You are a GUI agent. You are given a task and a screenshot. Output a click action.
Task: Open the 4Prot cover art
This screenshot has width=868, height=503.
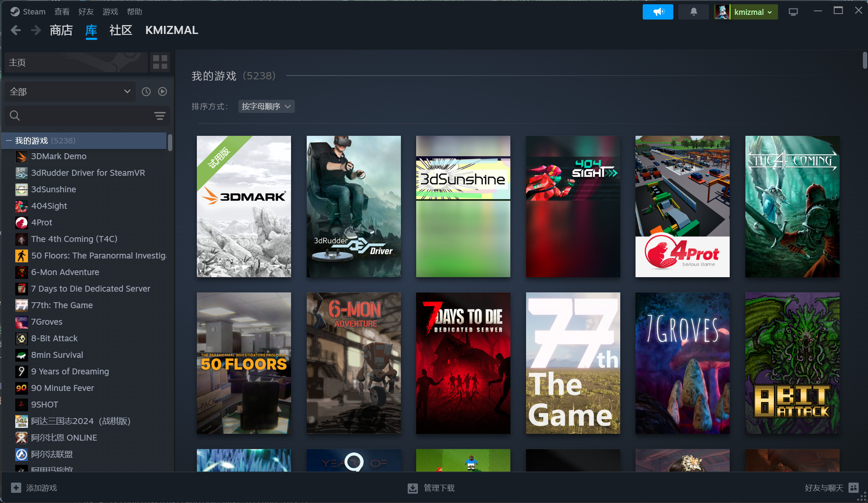(x=683, y=206)
